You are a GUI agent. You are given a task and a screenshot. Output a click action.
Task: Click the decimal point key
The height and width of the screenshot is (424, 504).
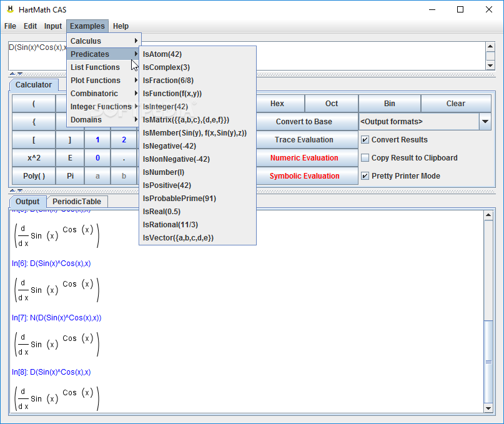tap(124, 158)
